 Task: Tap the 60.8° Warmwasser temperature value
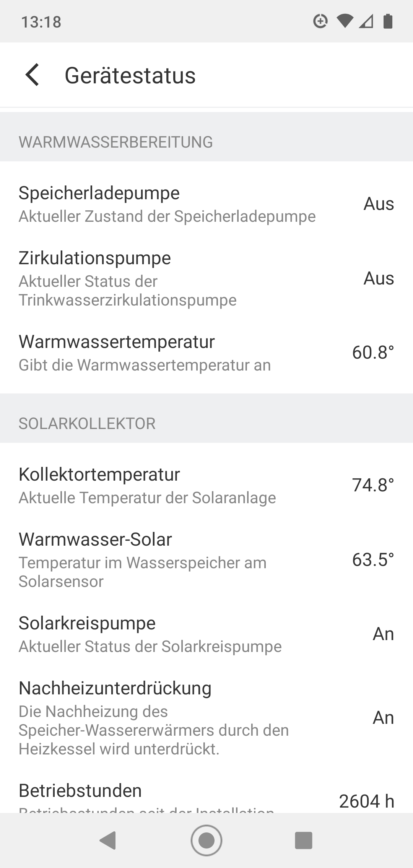(373, 352)
